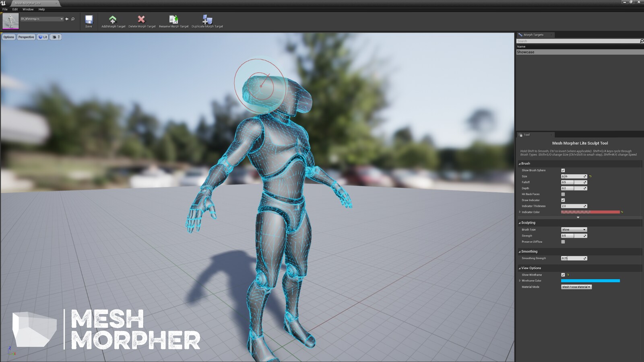
Task: Enable Hit Back Faces
Action: click(563, 194)
